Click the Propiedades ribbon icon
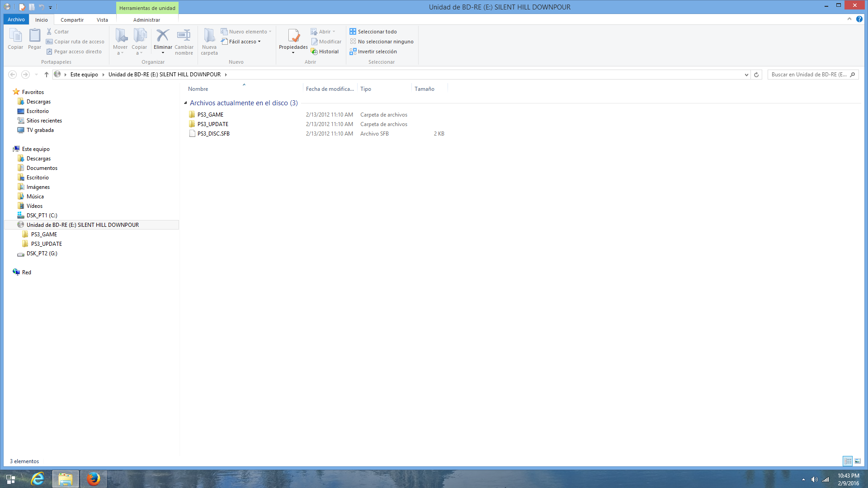The height and width of the screenshot is (488, 868). coord(293,36)
